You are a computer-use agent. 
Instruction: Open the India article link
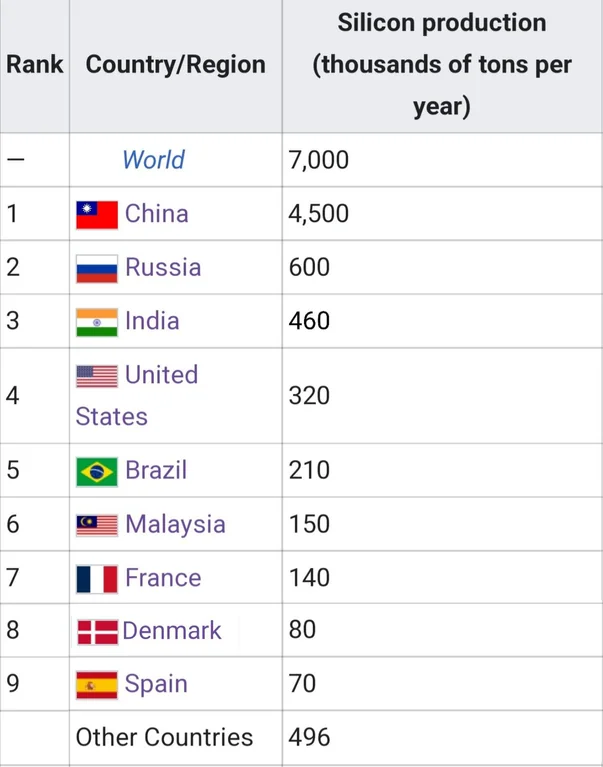coord(152,322)
